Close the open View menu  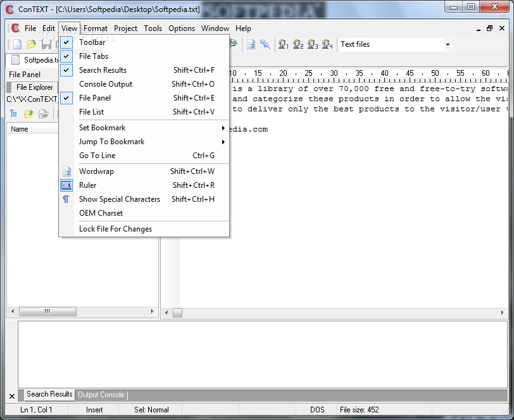click(x=69, y=28)
